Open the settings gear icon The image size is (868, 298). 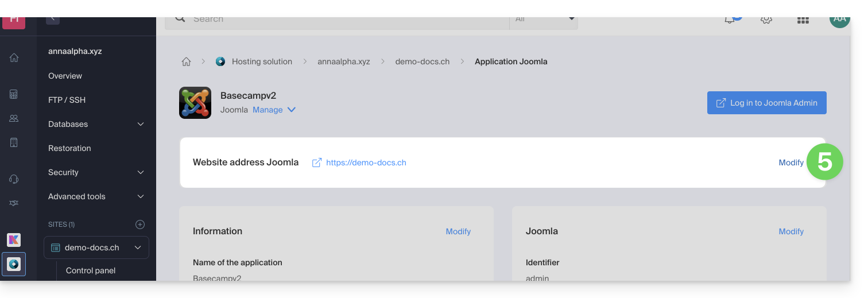(x=766, y=20)
